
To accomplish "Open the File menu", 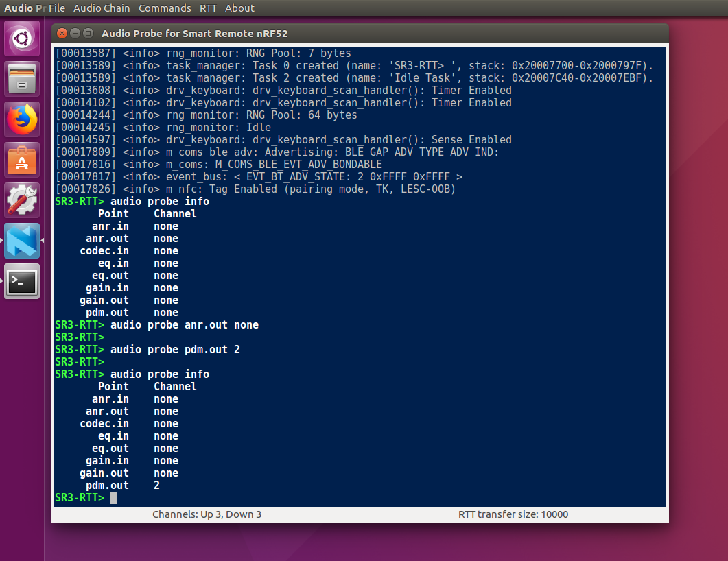I will click(x=57, y=8).
